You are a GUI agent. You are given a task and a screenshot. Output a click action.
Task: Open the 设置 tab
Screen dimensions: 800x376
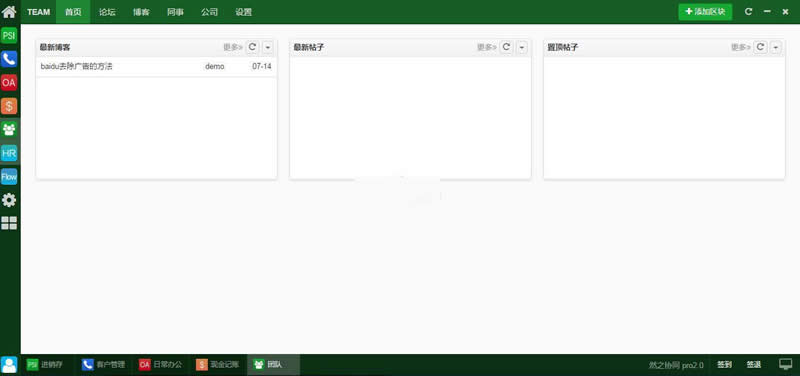tap(244, 12)
